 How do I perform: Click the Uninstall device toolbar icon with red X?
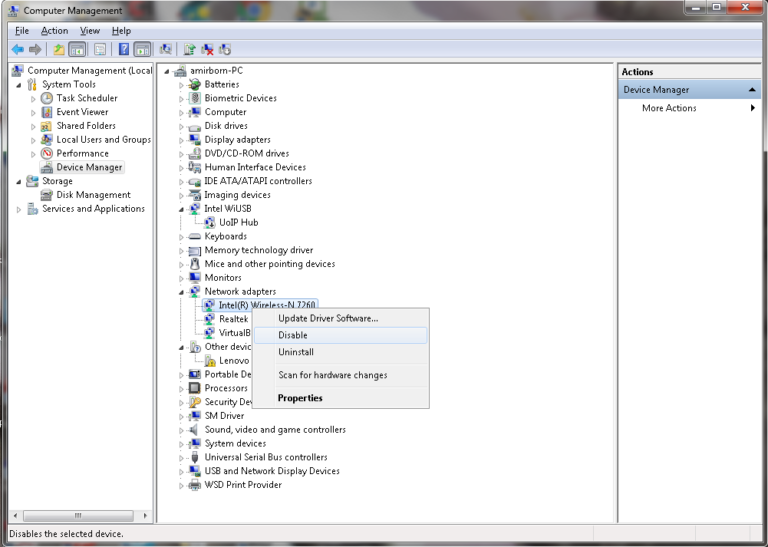point(207,49)
